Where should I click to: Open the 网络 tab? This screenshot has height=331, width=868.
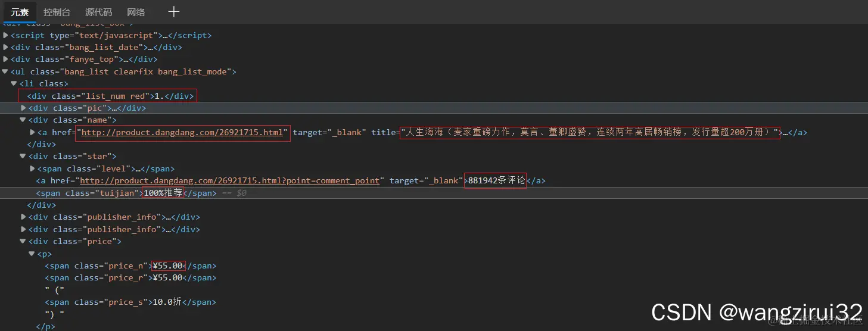tap(136, 12)
